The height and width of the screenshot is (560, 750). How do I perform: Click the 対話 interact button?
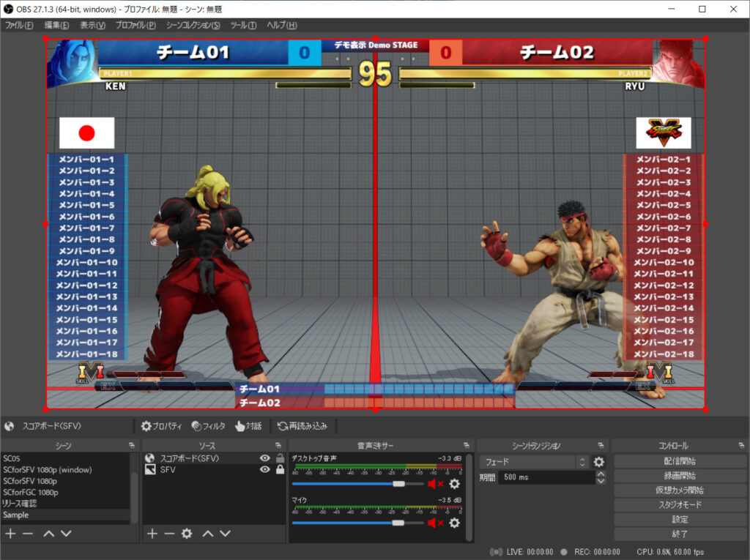(249, 425)
